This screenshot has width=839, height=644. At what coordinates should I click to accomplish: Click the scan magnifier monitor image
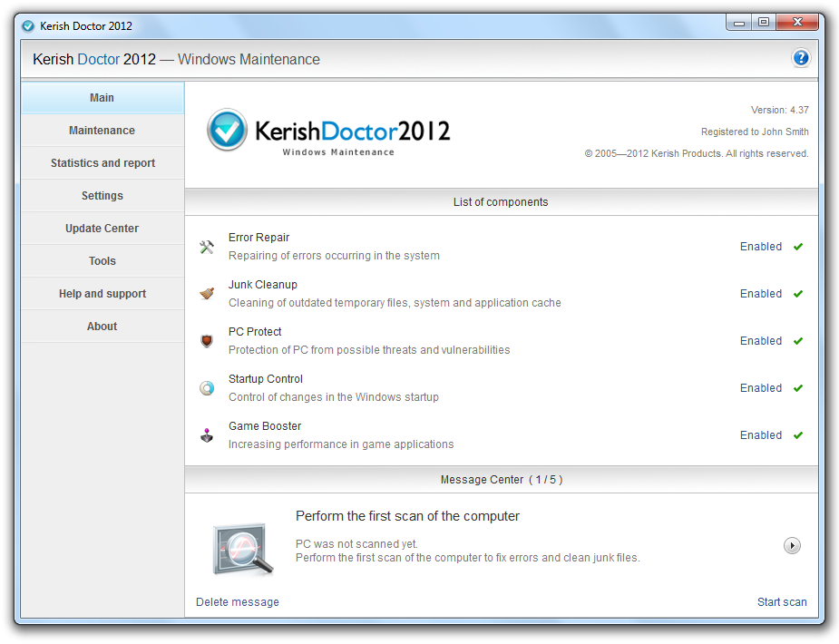tap(242, 548)
